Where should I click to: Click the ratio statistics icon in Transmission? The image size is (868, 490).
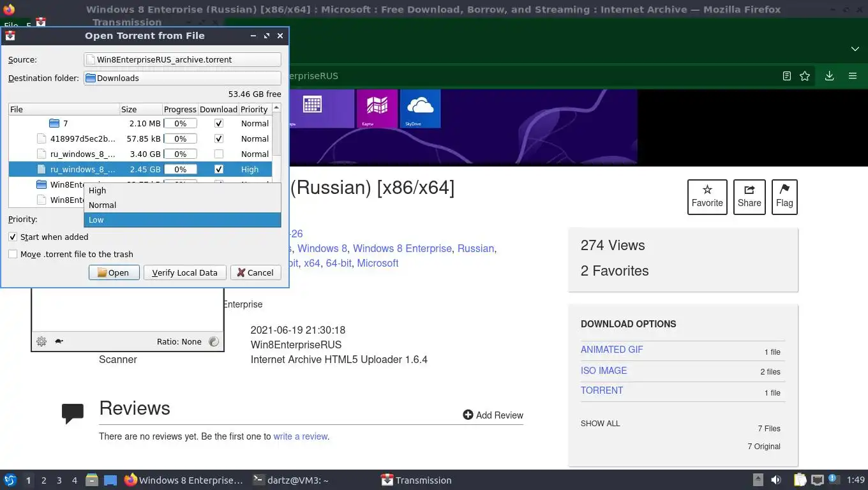pos(214,341)
